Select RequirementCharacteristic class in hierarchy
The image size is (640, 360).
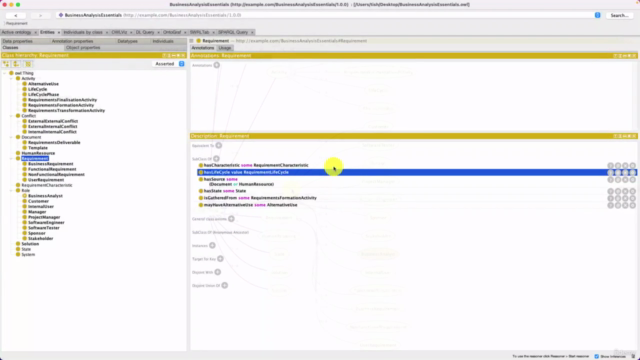point(47,185)
